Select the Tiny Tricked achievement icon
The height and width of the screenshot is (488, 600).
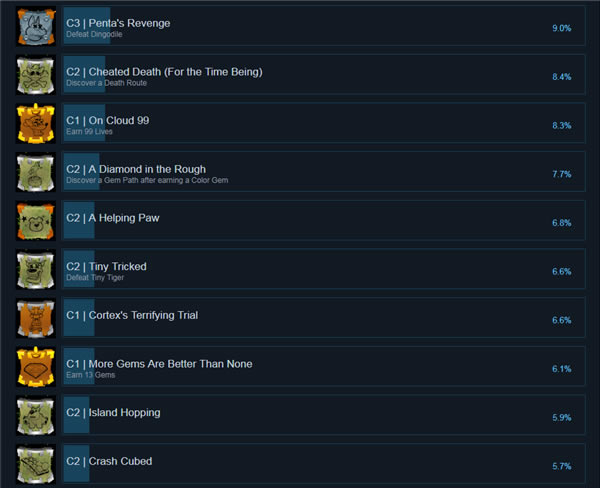35,270
